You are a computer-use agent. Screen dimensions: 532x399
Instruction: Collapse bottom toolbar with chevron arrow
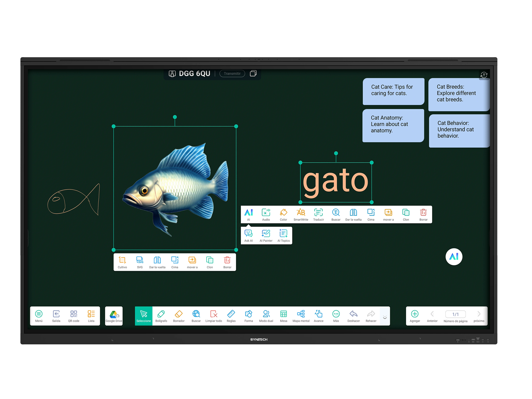(385, 317)
